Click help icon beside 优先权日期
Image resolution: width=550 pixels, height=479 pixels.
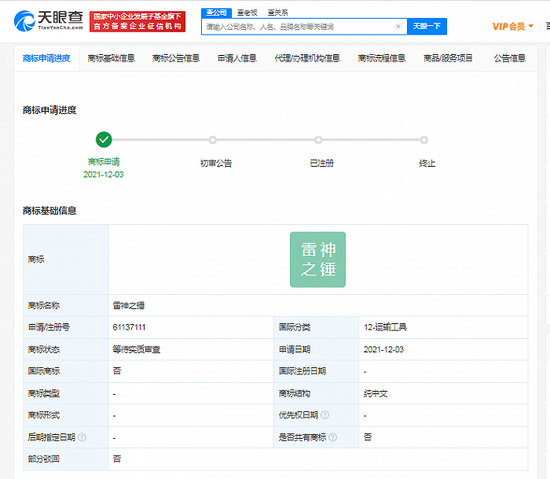point(325,415)
